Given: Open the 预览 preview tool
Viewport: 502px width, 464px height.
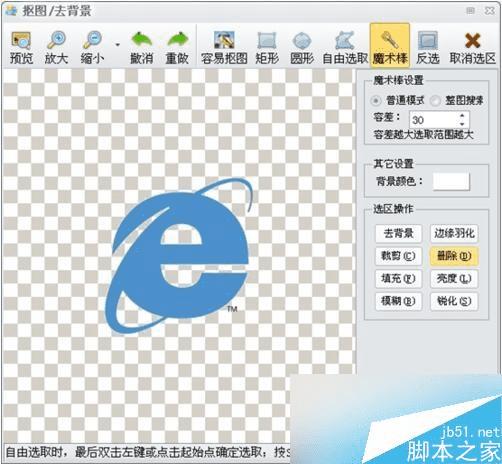Looking at the screenshot, I should (x=21, y=47).
